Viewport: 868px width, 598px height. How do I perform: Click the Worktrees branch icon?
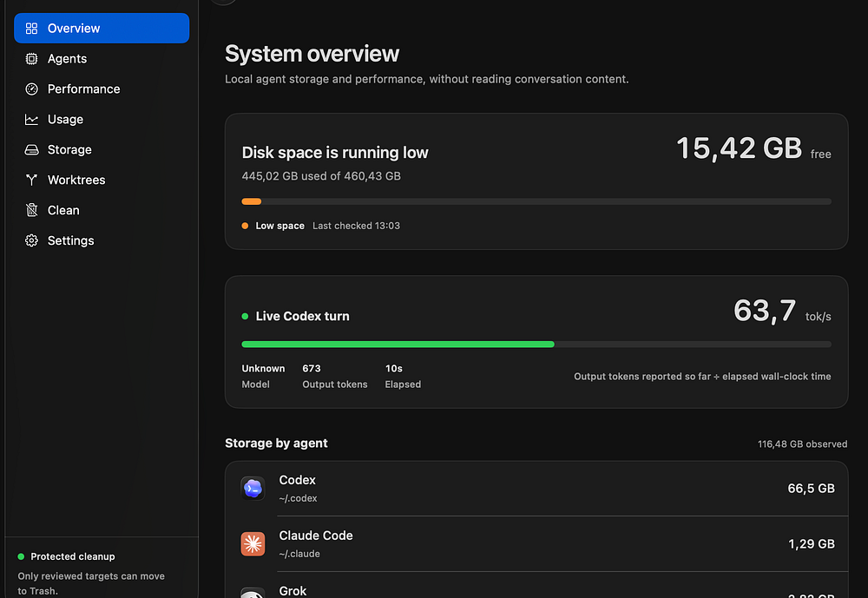(31, 180)
